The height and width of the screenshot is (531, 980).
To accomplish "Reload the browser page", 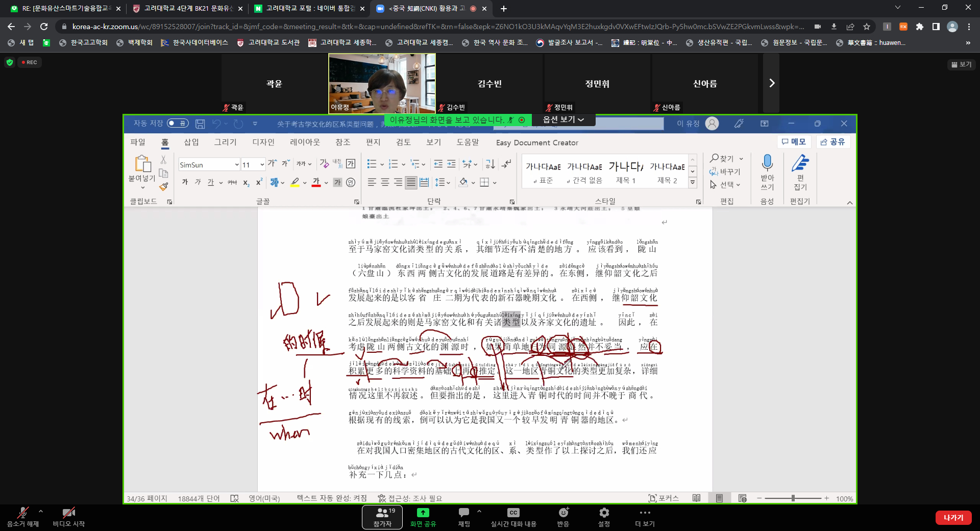I will [44, 27].
